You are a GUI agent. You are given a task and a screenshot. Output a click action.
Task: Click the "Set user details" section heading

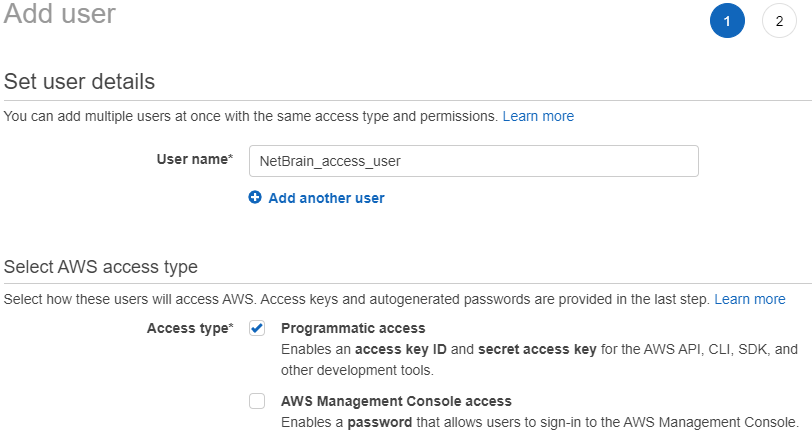(x=80, y=81)
